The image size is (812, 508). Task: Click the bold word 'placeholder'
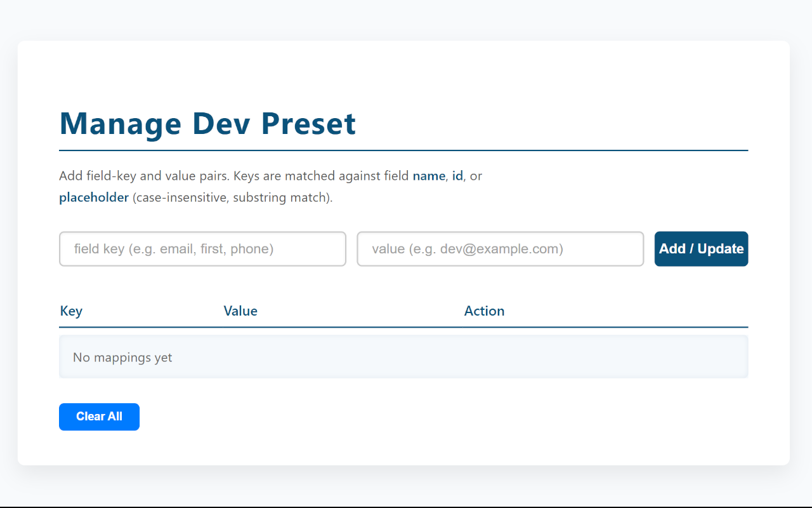[94, 197]
